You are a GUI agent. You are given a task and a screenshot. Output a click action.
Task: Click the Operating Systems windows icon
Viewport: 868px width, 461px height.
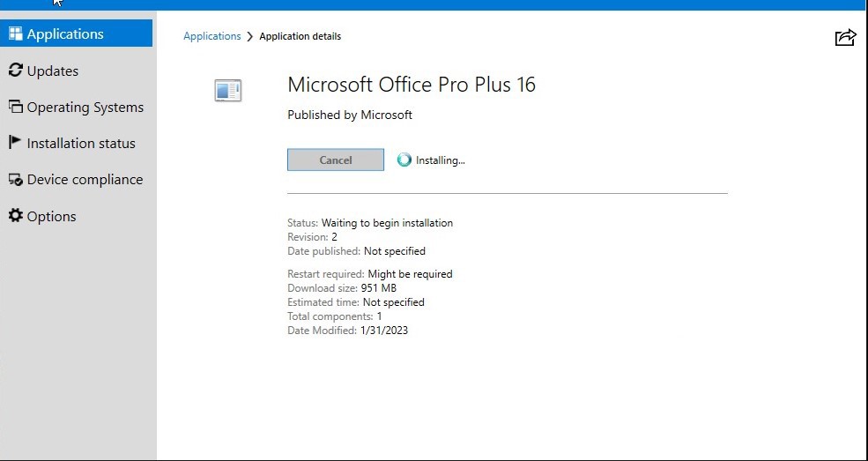coord(16,107)
